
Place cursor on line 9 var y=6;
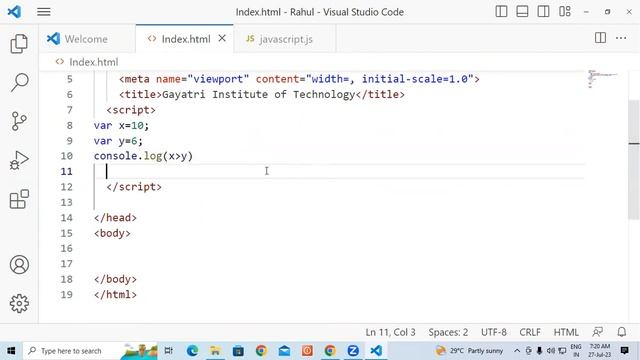tap(118, 141)
